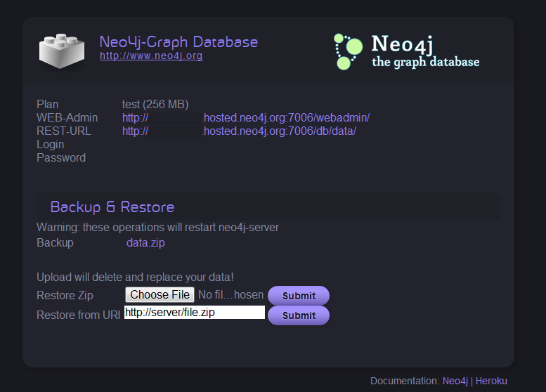This screenshot has height=392, width=546.
Task: Open the REST-URL db/data link
Action: 239,131
